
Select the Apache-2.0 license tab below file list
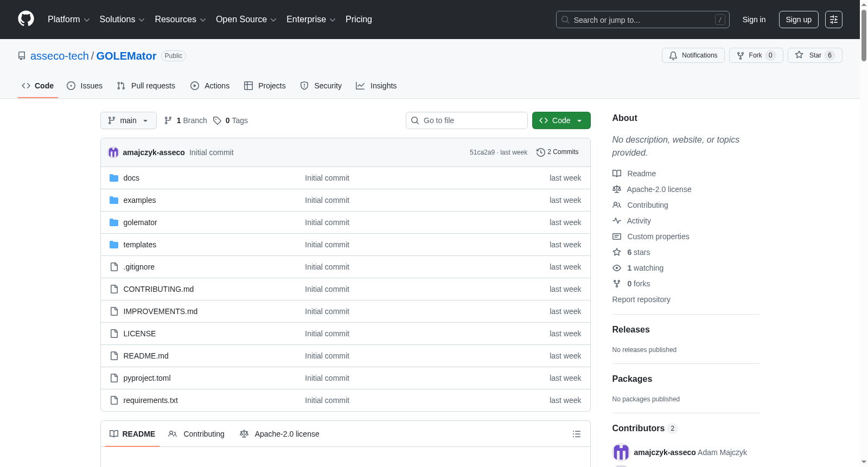[x=279, y=434]
